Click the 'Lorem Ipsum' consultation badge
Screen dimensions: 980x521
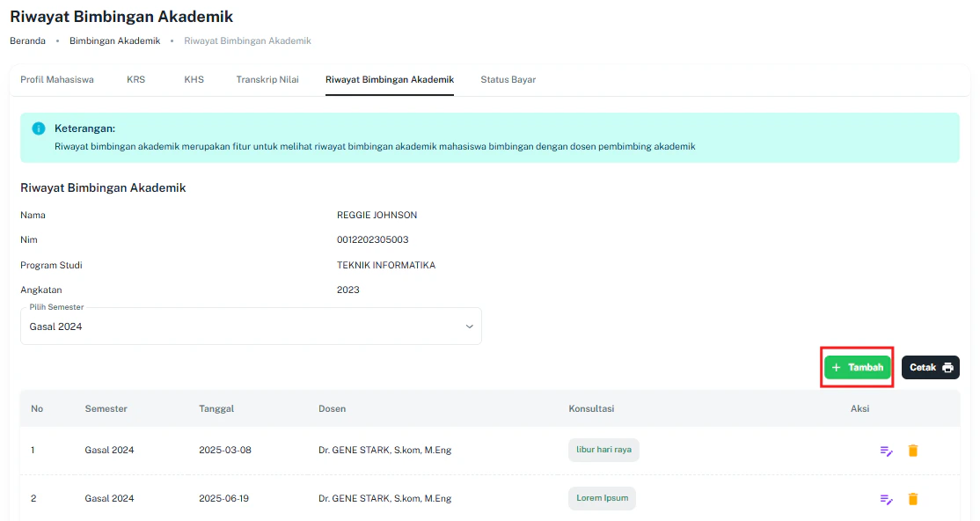tap(603, 498)
